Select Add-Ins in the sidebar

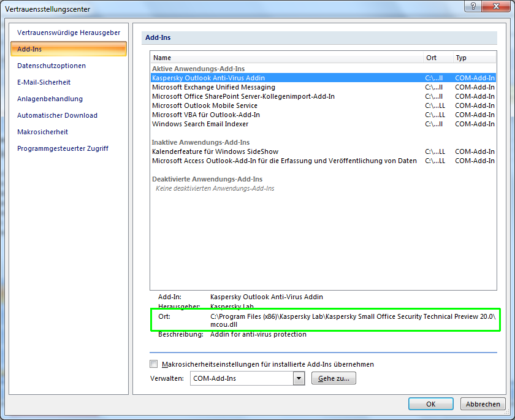click(x=69, y=49)
